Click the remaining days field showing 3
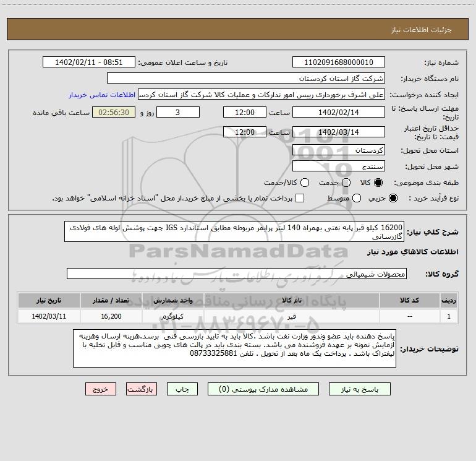 coord(178,112)
